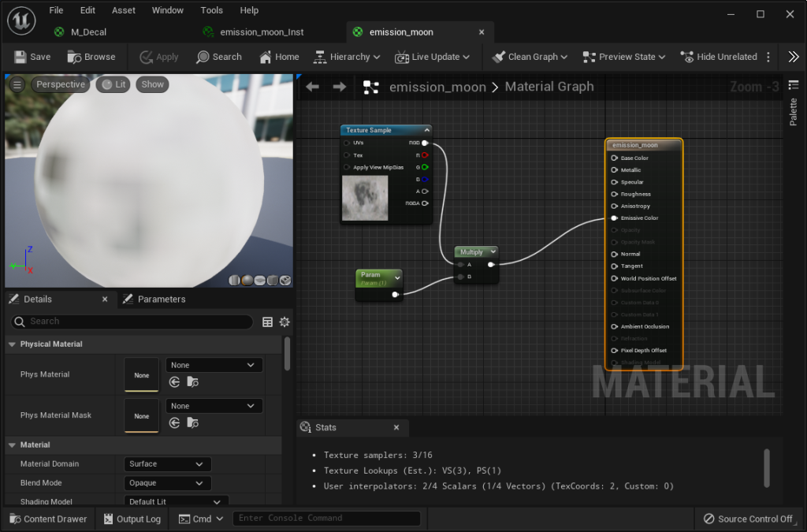
Task: Toggle Hide Unrelated nodes
Action: (719, 57)
